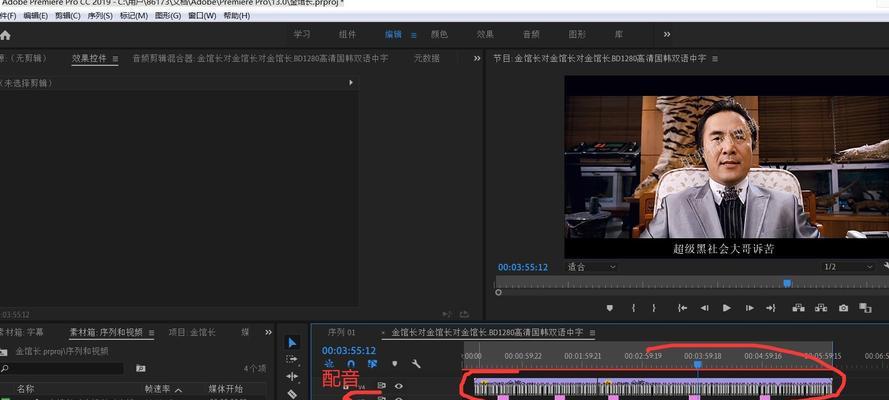Open find-in-bin search folder icon
889x400 pixels.
pyautogui.click(x=141, y=368)
